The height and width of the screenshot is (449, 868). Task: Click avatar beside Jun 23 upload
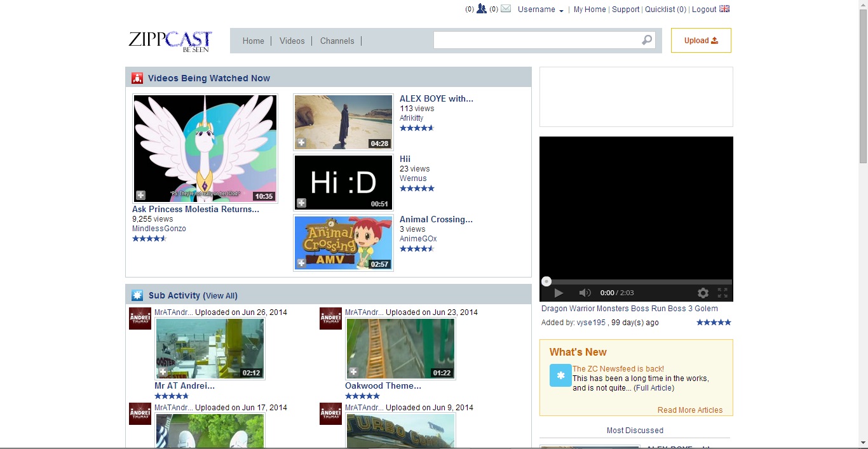click(x=330, y=318)
